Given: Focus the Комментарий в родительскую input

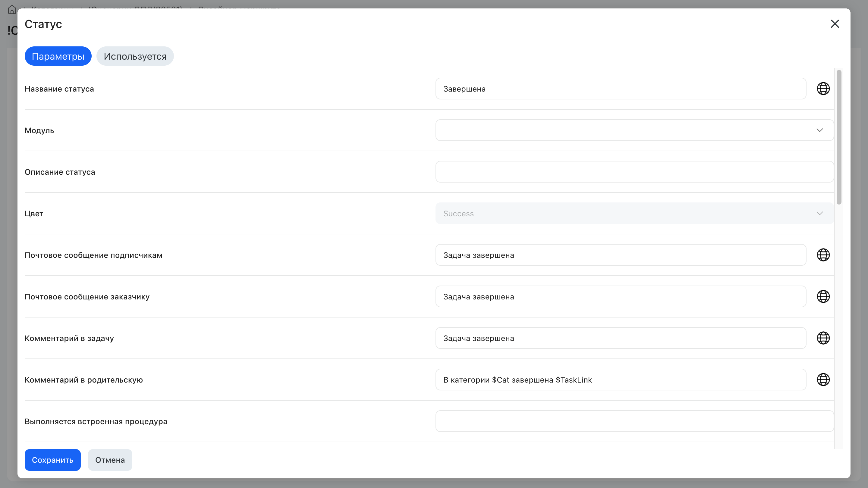Looking at the screenshot, I should coord(621,380).
